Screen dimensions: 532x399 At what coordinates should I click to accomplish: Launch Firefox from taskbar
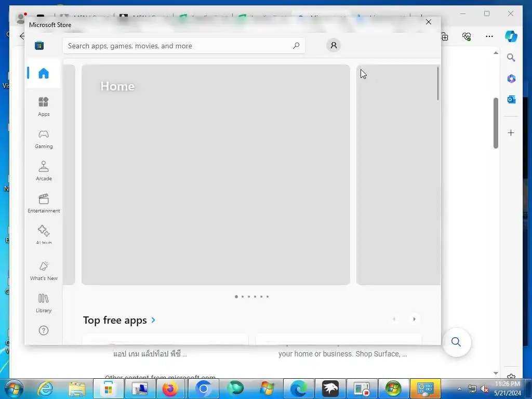click(170, 389)
